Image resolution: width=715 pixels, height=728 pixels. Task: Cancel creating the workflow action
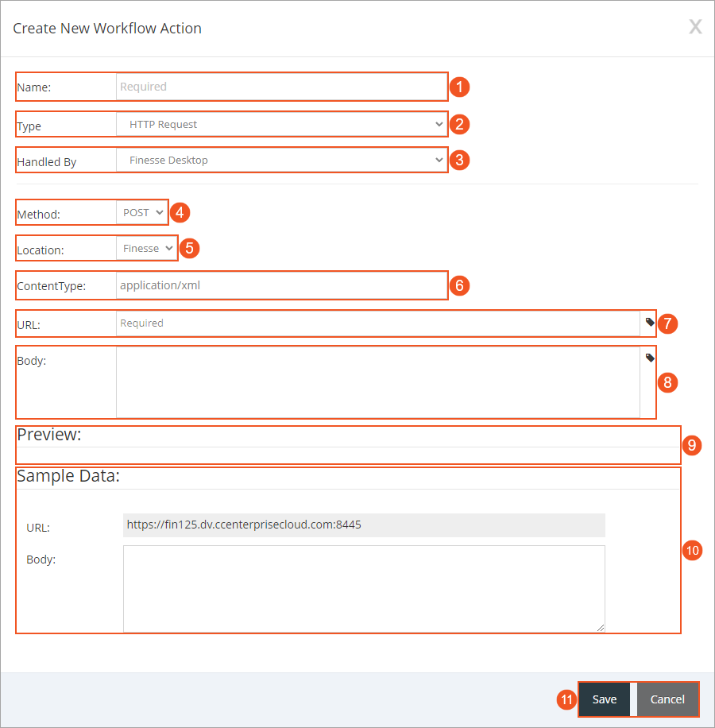[x=667, y=699]
